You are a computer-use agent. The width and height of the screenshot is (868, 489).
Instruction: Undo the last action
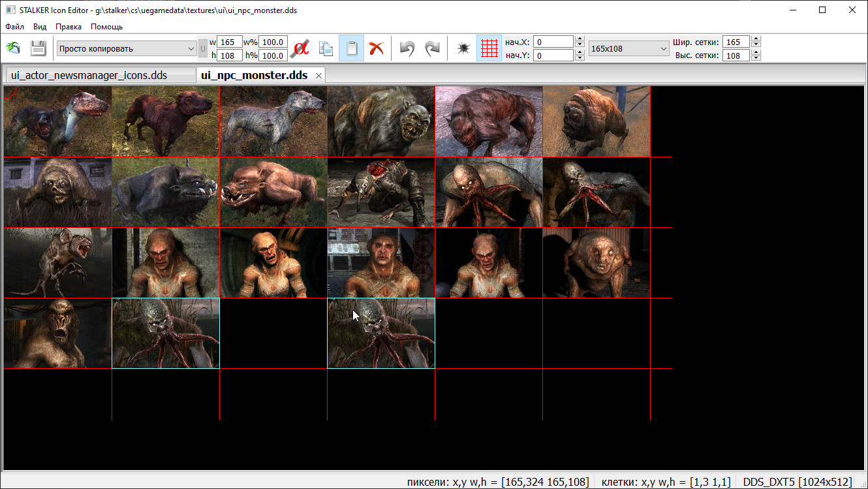tap(407, 48)
